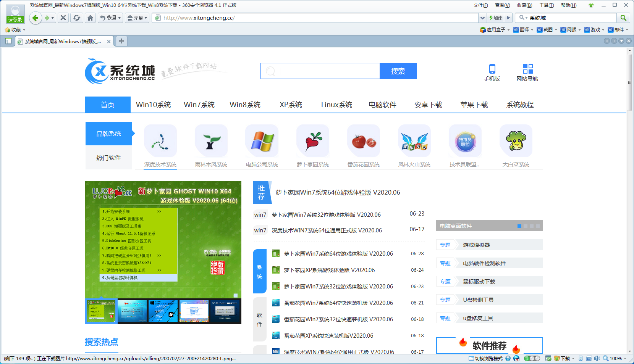Open the 番茄花园系统 tomato icon

coord(364,141)
